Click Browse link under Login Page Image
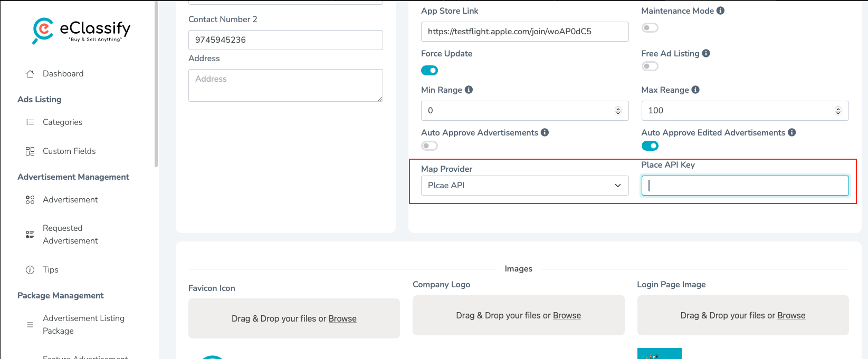This screenshot has width=868, height=359. pyautogui.click(x=791, y=315)
